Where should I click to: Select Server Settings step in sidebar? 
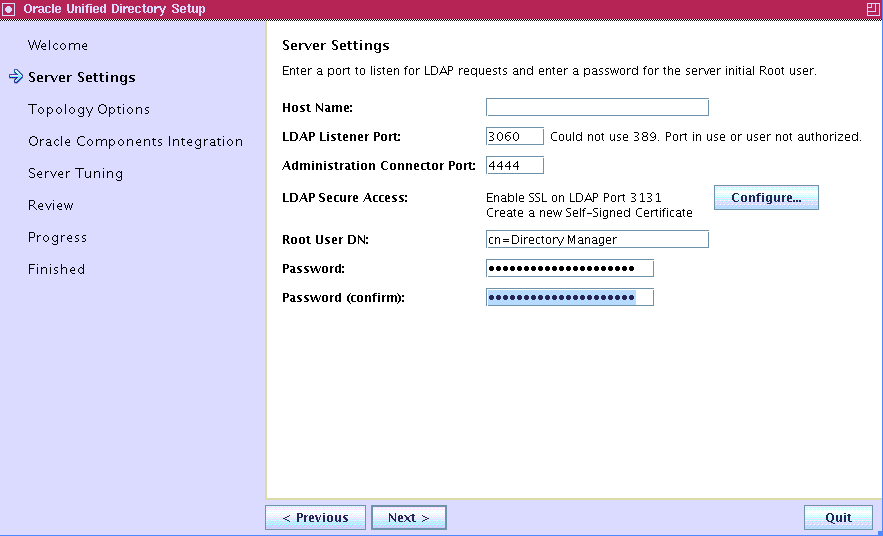point(82,77)
